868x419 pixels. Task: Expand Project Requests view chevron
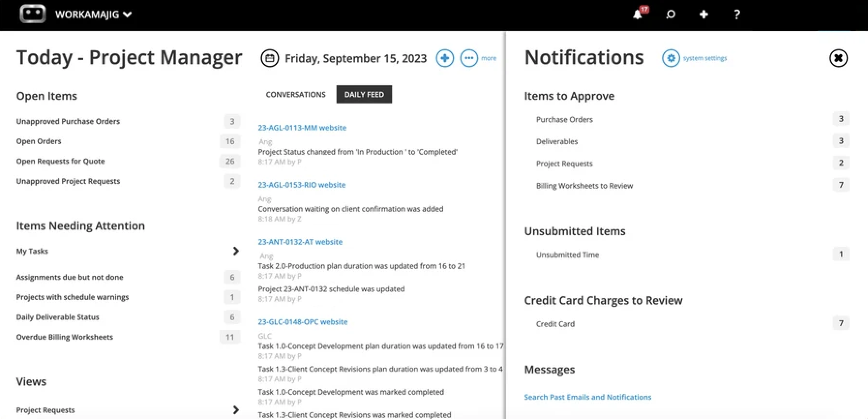236,410
